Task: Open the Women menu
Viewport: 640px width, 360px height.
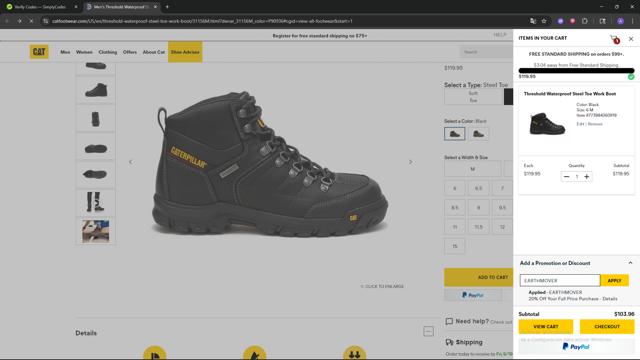Action: (84, 52)
